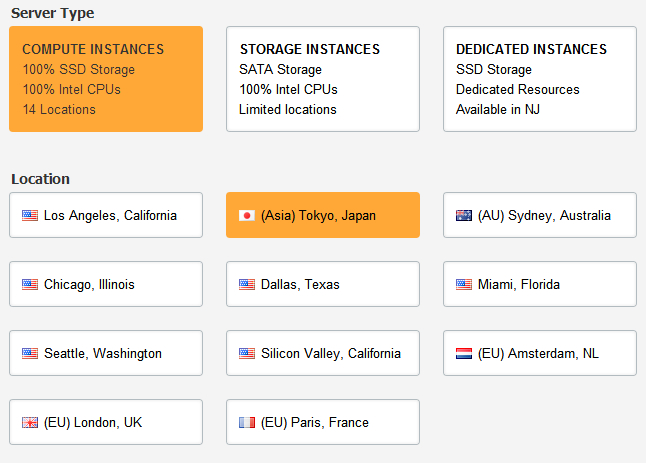Click the US flag icon beside Seattle
This screenshot has width=646, height=463.
(x=30, y=353)
